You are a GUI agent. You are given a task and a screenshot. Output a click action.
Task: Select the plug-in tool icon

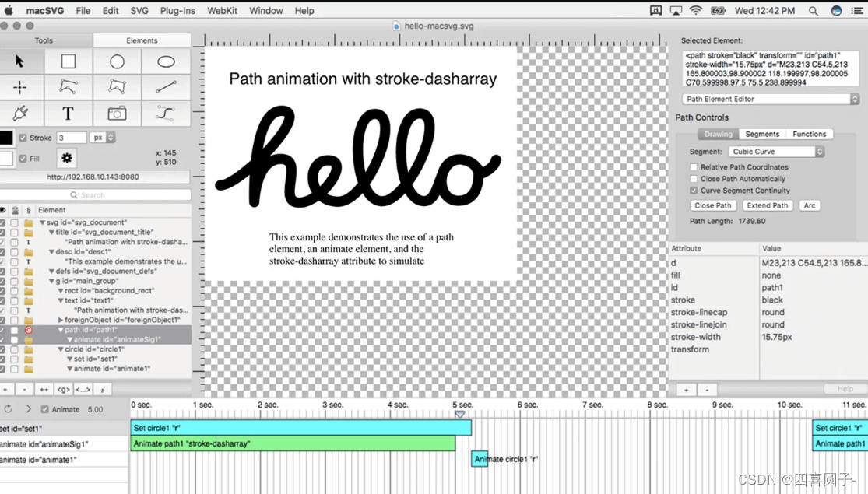tap(20, 114)
